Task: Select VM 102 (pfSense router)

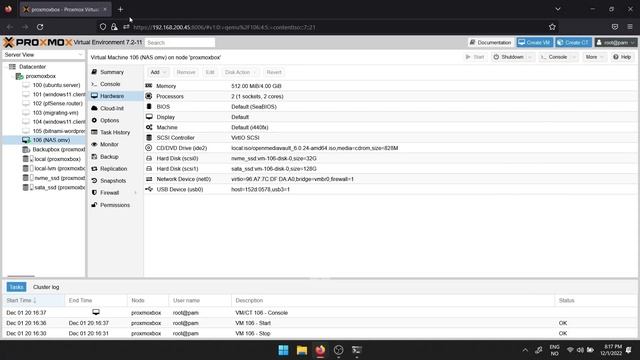Action: (58, 103)
